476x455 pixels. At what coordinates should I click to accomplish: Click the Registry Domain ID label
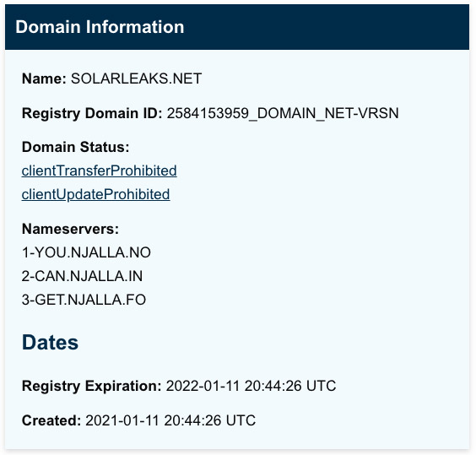point(92,114)
